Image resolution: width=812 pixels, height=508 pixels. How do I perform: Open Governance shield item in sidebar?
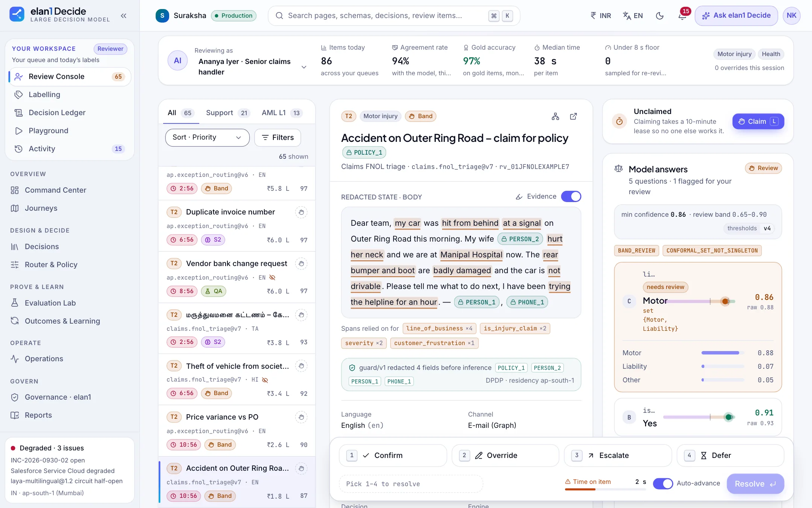pyautogui.click(x=70, y=397)
